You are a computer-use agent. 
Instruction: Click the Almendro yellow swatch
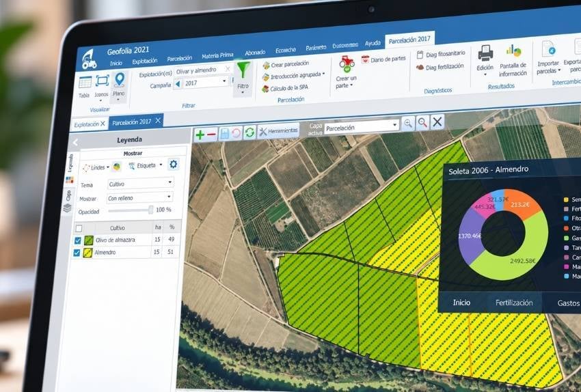87,253
